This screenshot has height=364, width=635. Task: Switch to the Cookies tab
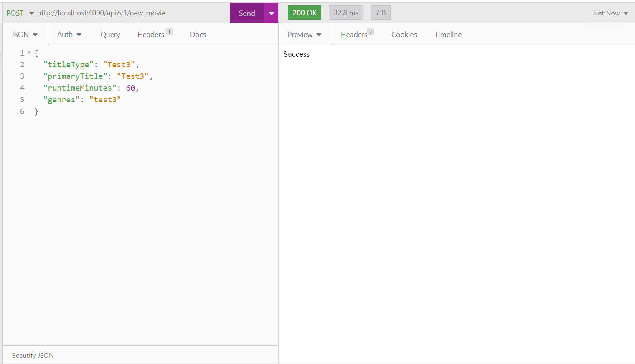404,34
